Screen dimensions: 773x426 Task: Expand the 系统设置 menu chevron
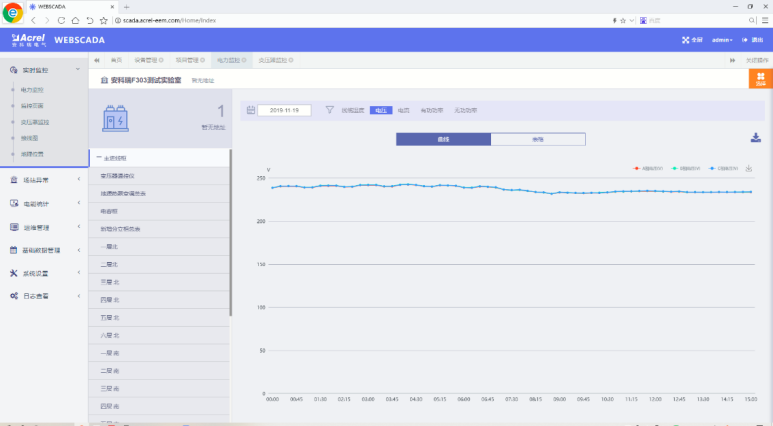79,272
